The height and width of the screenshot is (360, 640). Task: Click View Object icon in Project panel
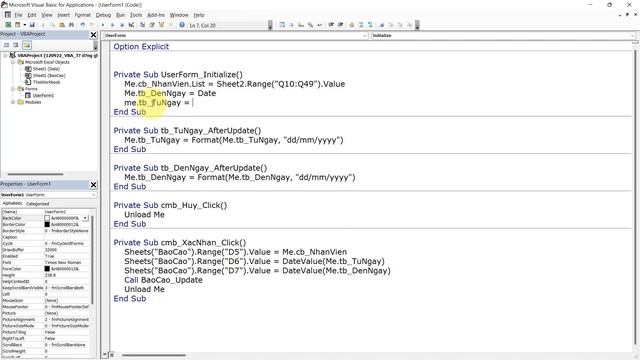(x=16, y=45)
